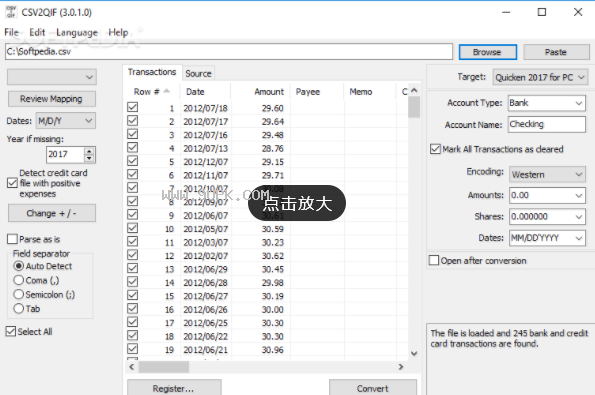The width and height of the screenshot is (595, 395).
Task: Enable Open after conversion checkbox
Action: (x=434, y=260)
